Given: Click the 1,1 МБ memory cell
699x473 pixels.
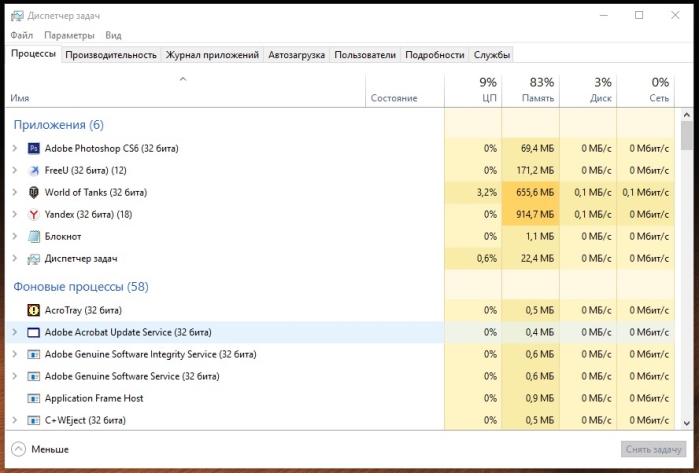Looking at the screenshot, I should tap(530, 236).
